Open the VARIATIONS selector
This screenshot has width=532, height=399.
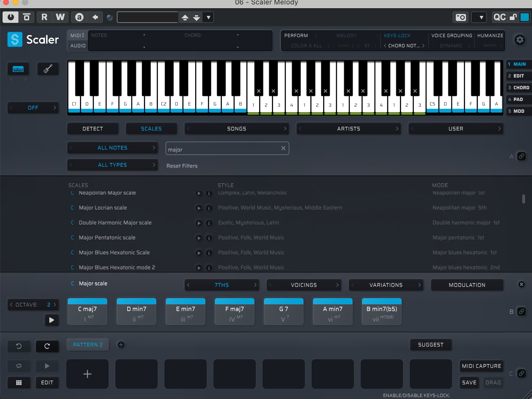[386, 285]
